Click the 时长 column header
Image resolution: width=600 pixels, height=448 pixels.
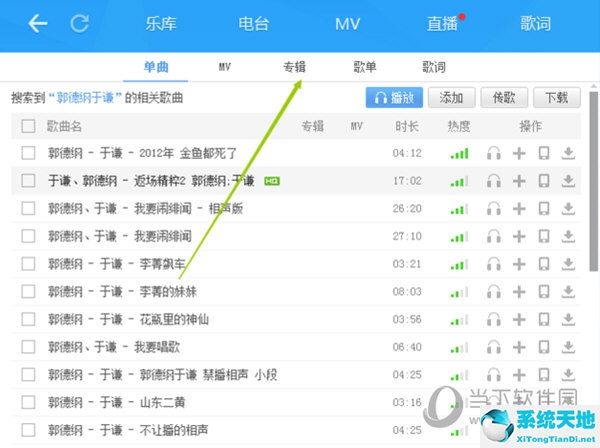[x=407, y=126]
